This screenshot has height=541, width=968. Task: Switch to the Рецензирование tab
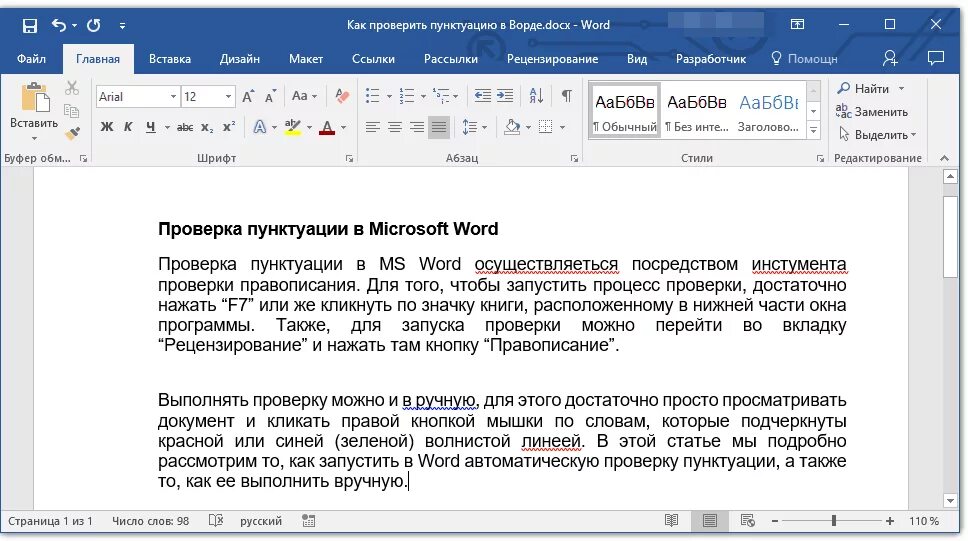(552, 59)
